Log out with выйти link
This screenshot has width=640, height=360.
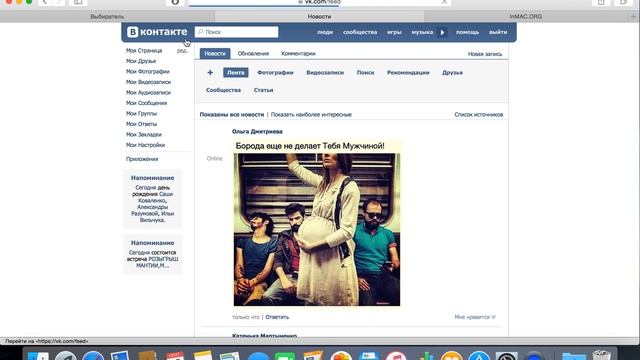point(498,32)
